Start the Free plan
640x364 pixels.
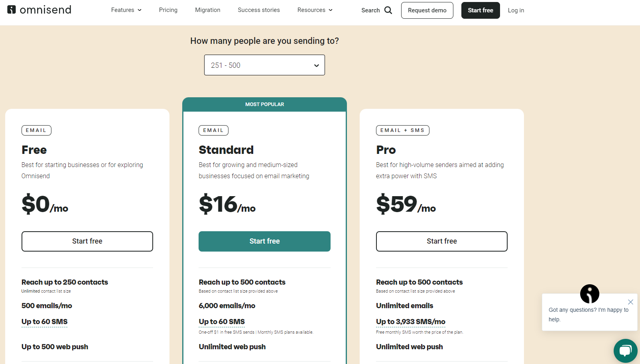(x=87, y=241)
